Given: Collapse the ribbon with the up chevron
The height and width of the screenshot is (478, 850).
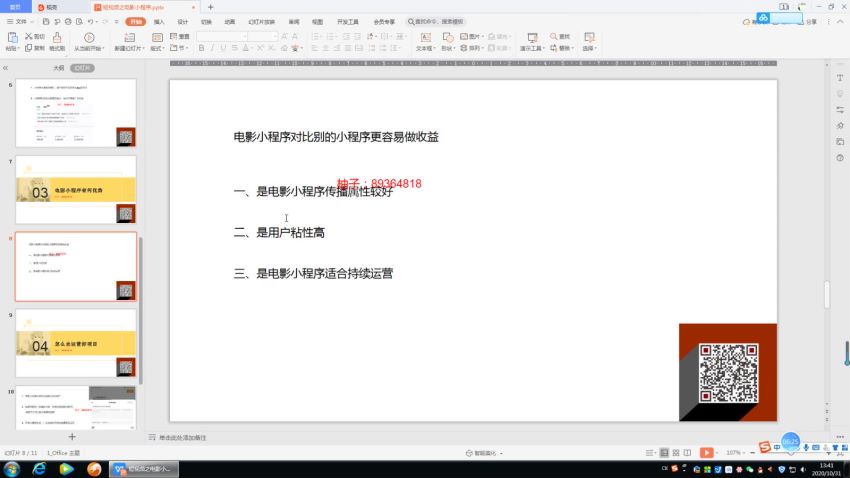Looking at the screenshot, I should point(840,22).
